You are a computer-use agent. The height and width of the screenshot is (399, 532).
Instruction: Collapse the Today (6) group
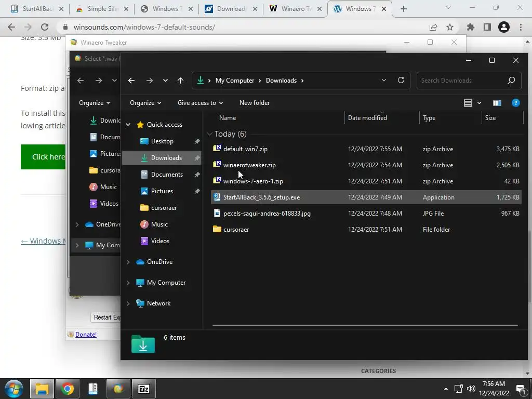[210, 134]
